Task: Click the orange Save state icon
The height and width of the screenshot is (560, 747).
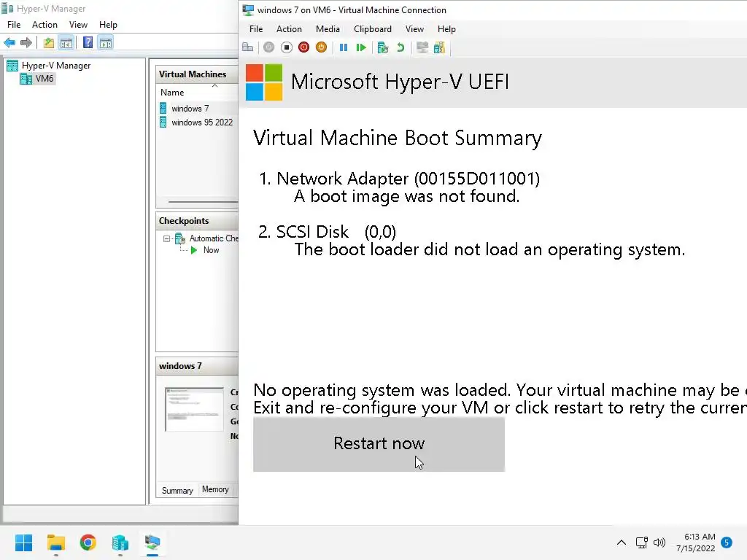Action: 321,47
